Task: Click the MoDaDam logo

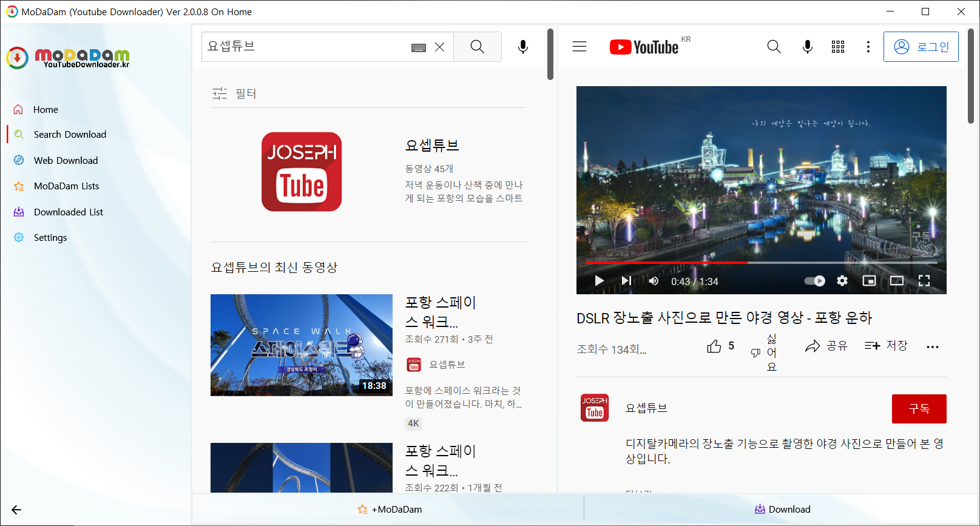Action: [68, 58]
